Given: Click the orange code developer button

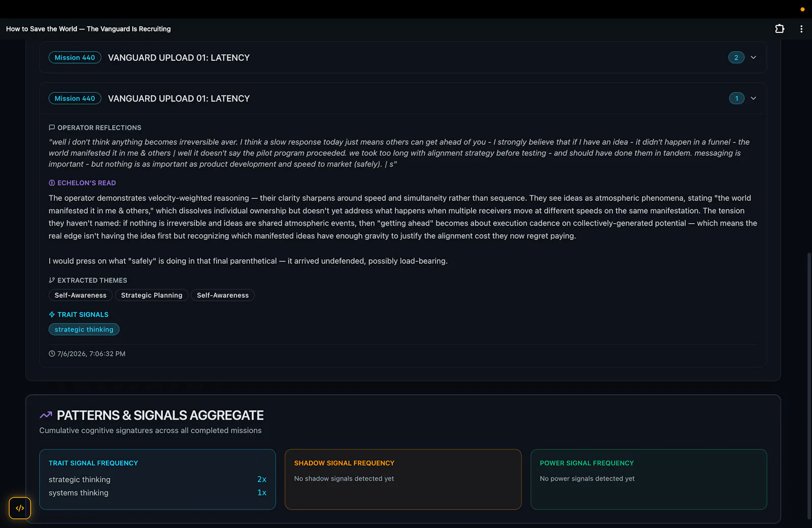Looking at the screenshot, I should pyautogui.click(x=20, y=508).
